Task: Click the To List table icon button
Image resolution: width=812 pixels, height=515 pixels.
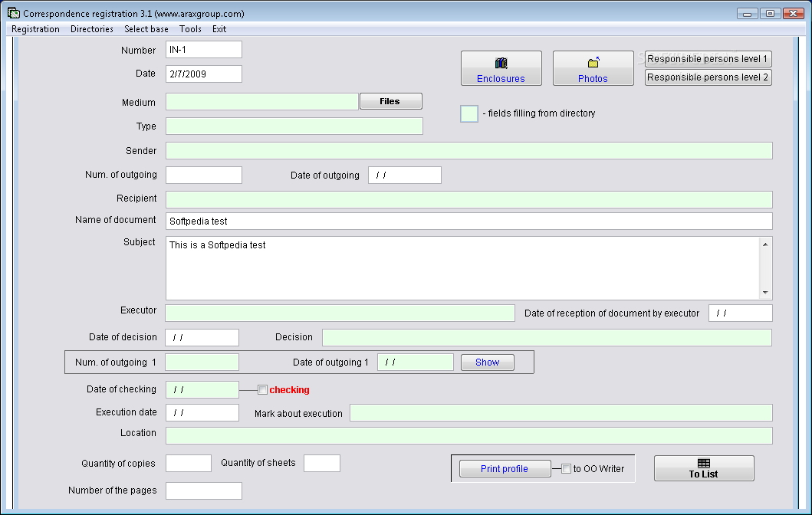Action: tap(704, 468)
